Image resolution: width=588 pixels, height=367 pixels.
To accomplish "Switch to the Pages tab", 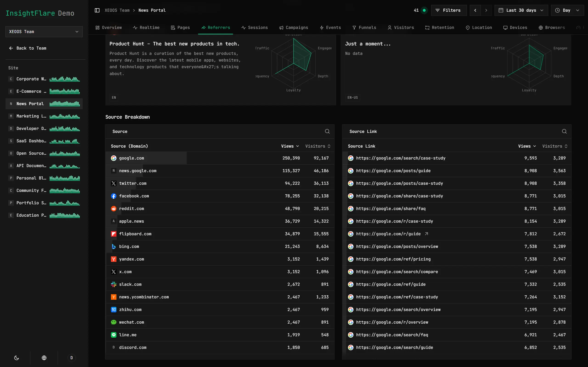I will [181, 28].
